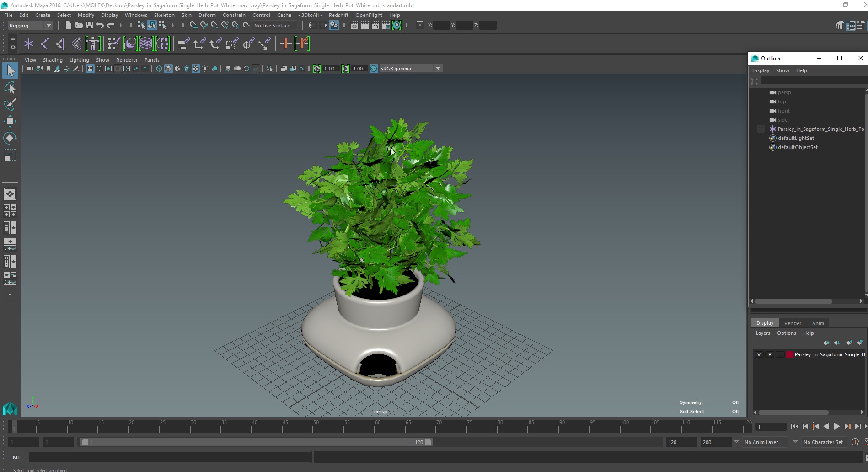Select the Rotate tool
Viewport: 868px width, 472px height.
(x=10, y=138)
